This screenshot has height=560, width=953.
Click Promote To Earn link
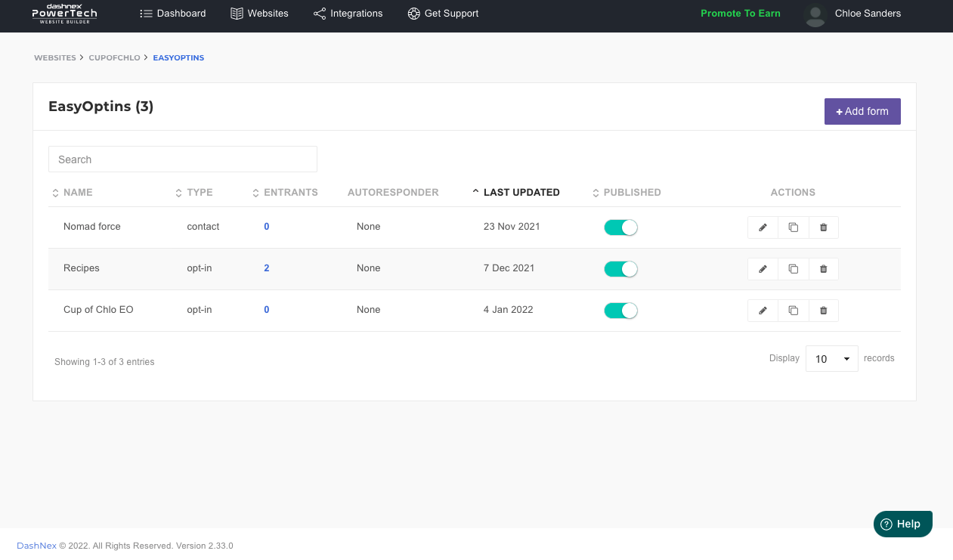pos(741,14)
